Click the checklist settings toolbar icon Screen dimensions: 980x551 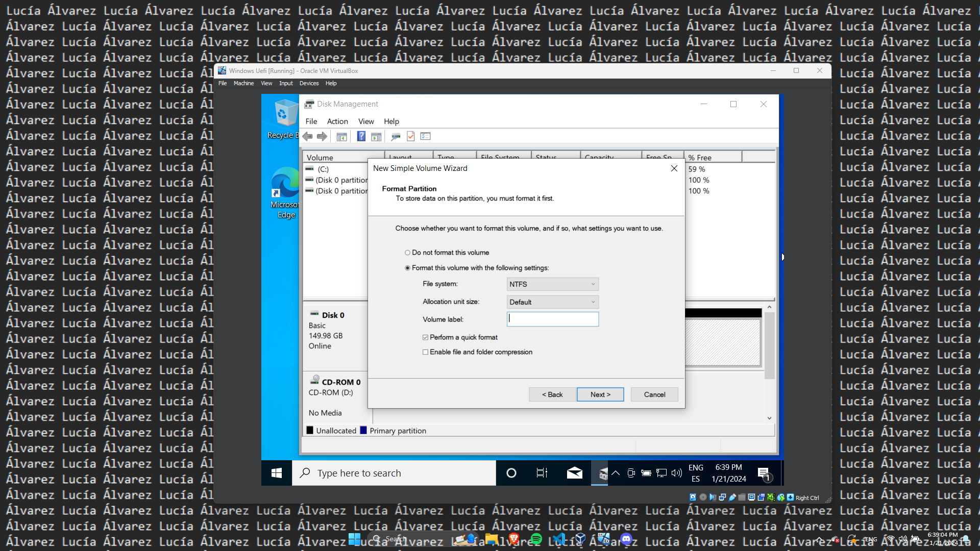[x=425, y=136]
